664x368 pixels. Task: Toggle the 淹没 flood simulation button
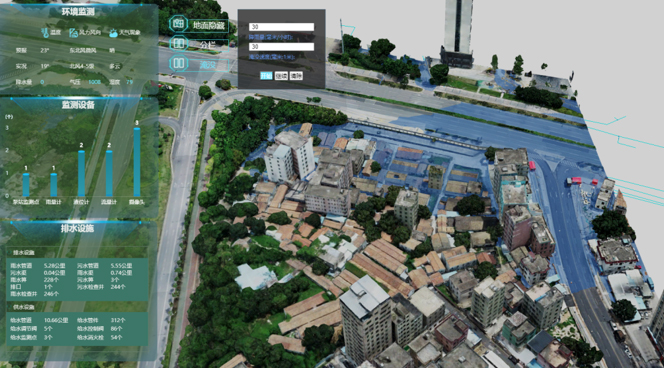pyautogui.click(x=208, y=65)
